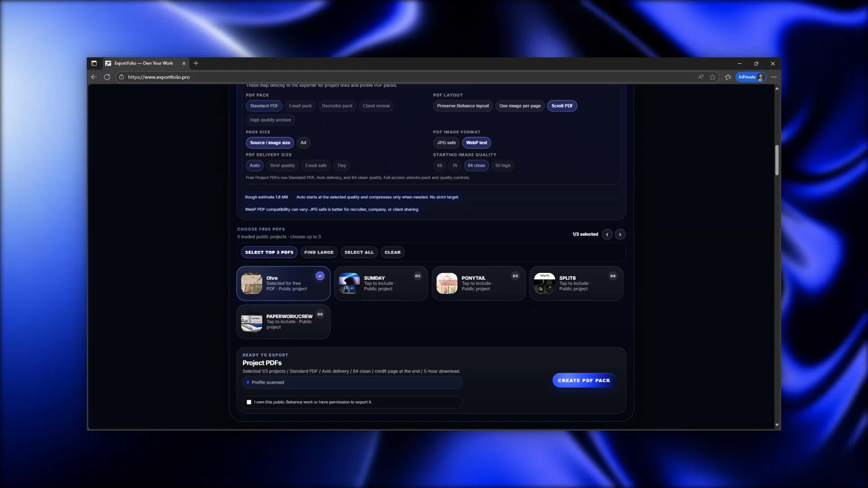This screenshot has width=868, height=488.
Task: Choose Recruiter pack option
Action: 337,106
